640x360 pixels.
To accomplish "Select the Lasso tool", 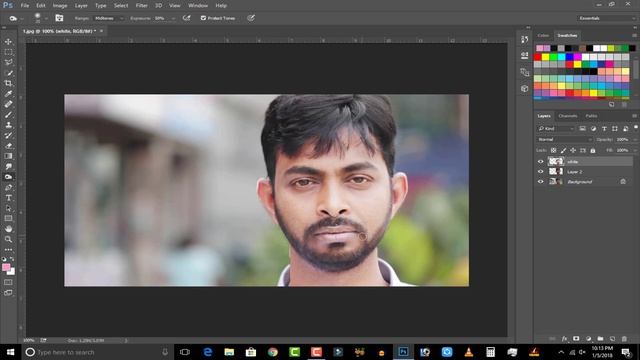I will click(x=8, y=62).
